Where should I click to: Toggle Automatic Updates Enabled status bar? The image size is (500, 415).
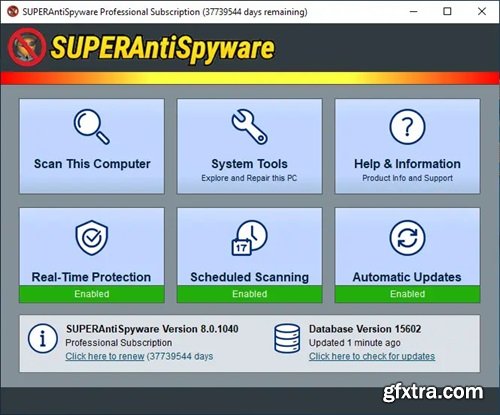click(x=407, y=294)
